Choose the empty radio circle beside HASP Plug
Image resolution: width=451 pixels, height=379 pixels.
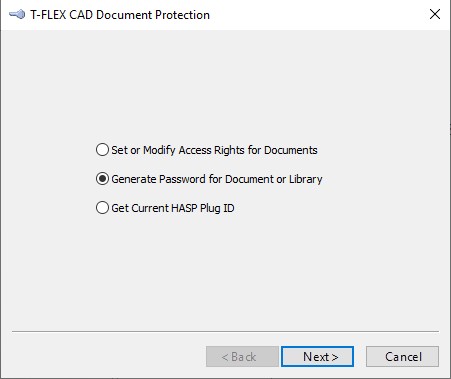(x=102, y=208)
